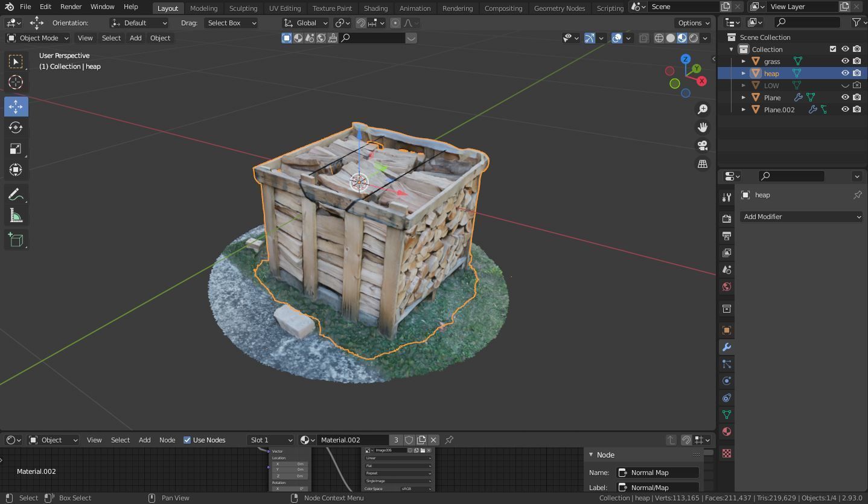
Task: Toggle snapping magnet button
Action: point(360,23)
